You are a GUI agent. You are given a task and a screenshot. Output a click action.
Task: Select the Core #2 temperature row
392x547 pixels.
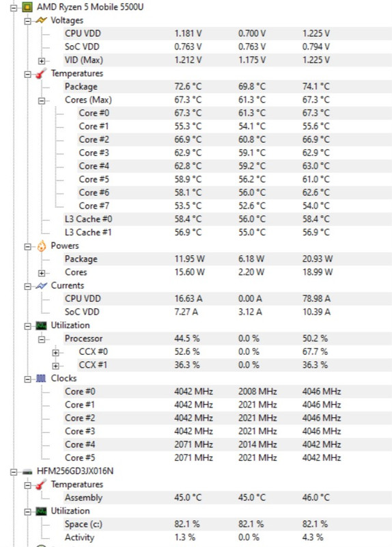[x=234, y=139]
